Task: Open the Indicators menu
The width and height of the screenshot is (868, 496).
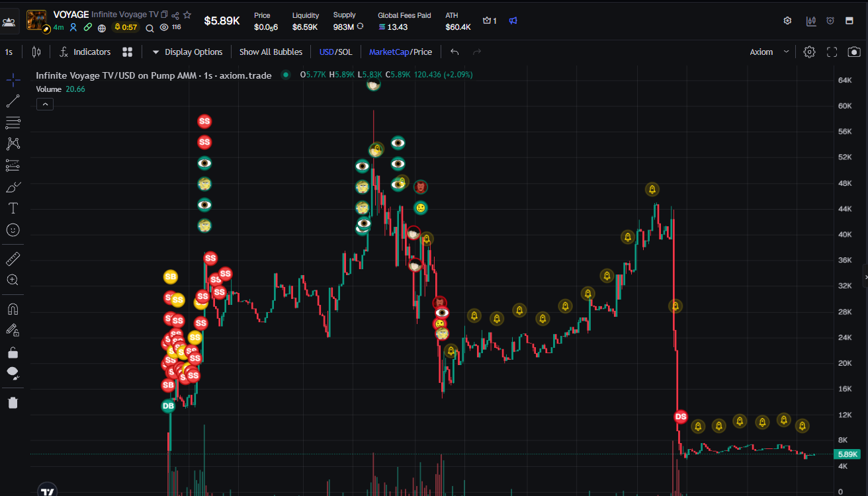Action: pos(85,52)
